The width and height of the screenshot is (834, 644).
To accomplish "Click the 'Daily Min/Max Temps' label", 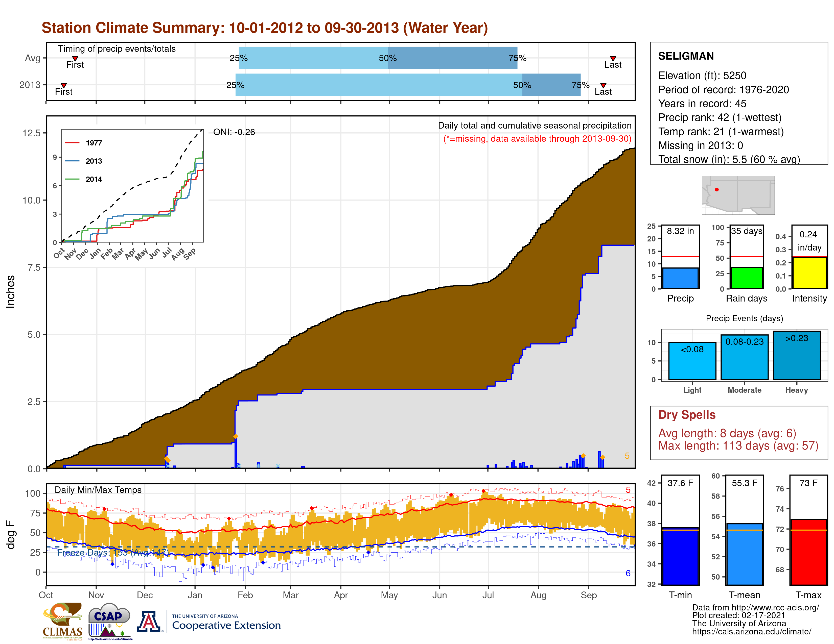I will pos(98,490).
